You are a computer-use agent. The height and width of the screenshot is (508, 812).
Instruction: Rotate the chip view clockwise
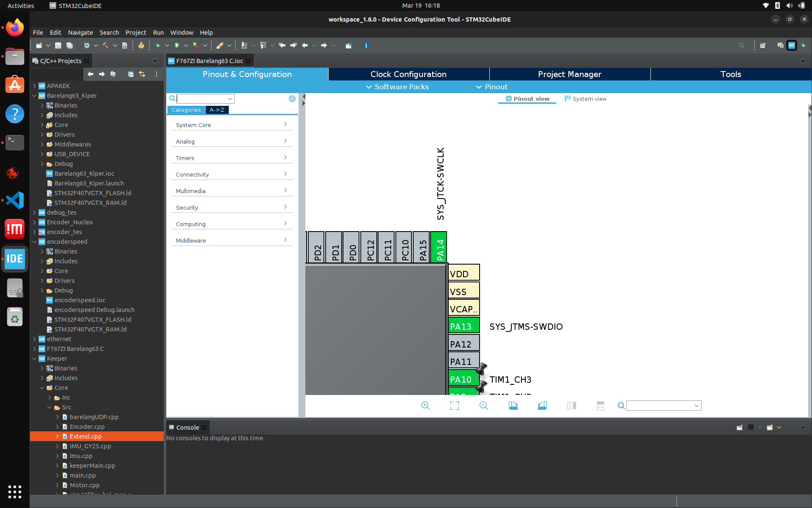point(513,406)
